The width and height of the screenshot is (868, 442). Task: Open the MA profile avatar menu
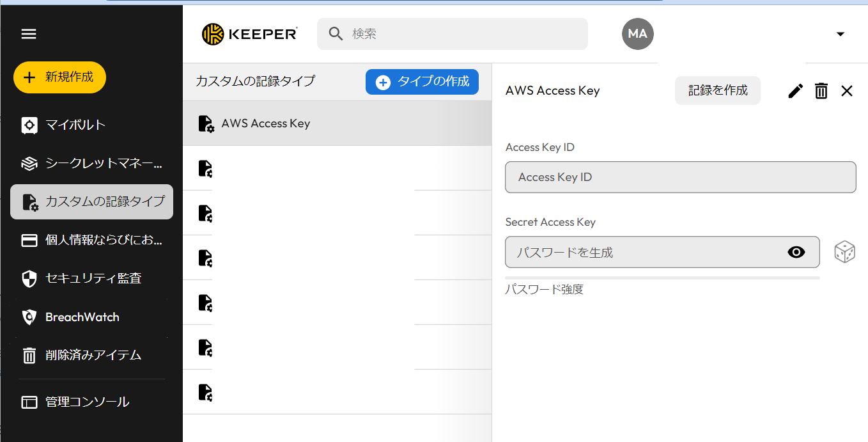(x=637, y=34)
